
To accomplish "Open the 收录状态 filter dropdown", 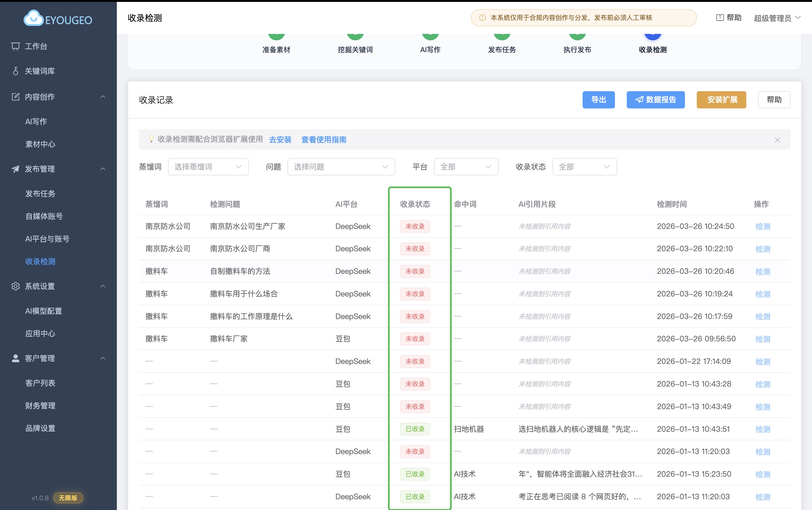I will click(584, 167).
